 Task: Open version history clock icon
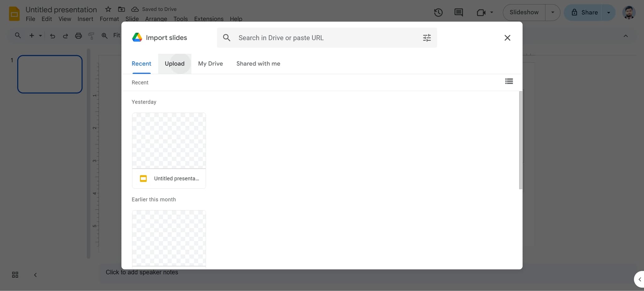click(x=438, y=13)
